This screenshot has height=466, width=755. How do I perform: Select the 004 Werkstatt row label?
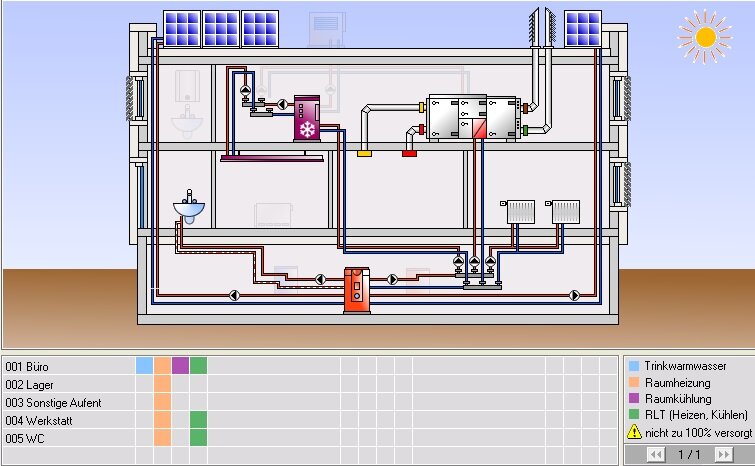coord(39,421)
